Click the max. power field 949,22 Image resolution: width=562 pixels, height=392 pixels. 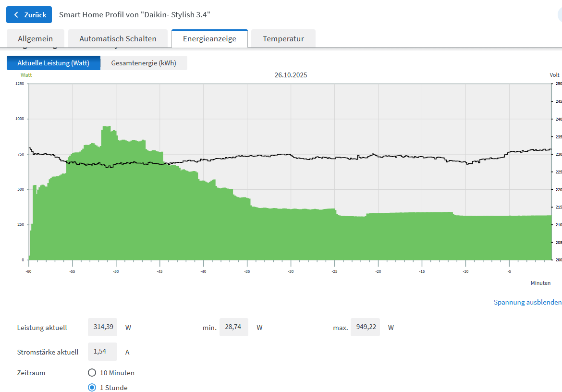coord(365,327)
